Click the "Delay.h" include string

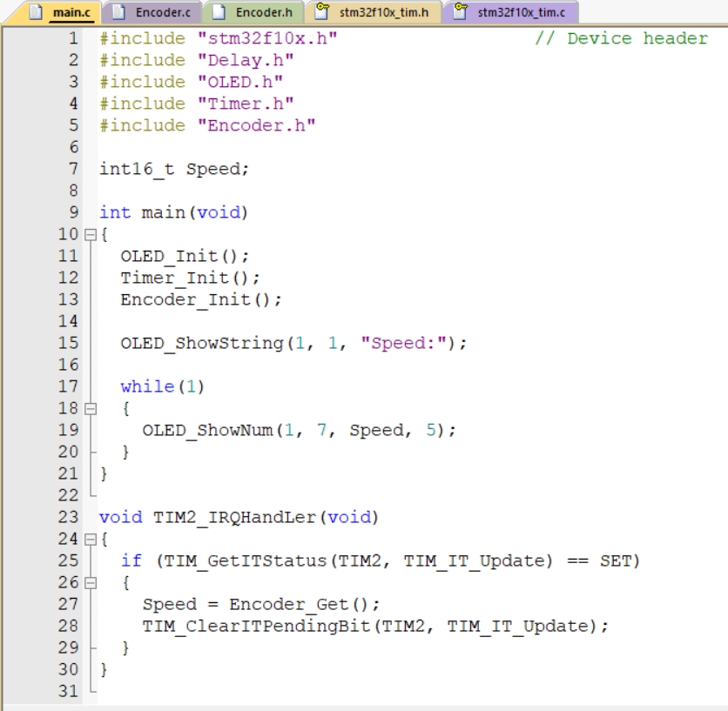(246, 60)
